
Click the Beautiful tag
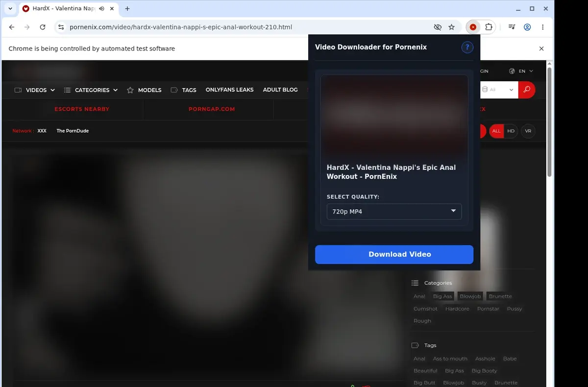(x=425, y=371)
